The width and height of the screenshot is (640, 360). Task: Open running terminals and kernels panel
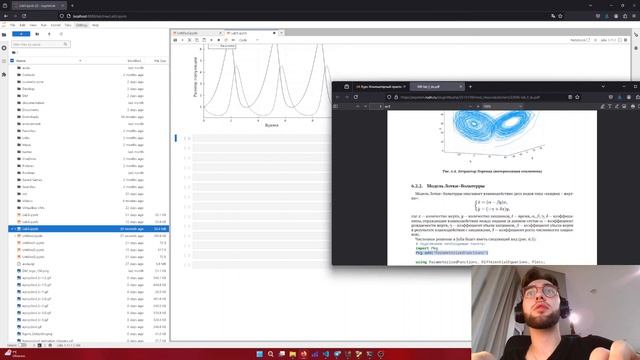click(x=4, y=48)
